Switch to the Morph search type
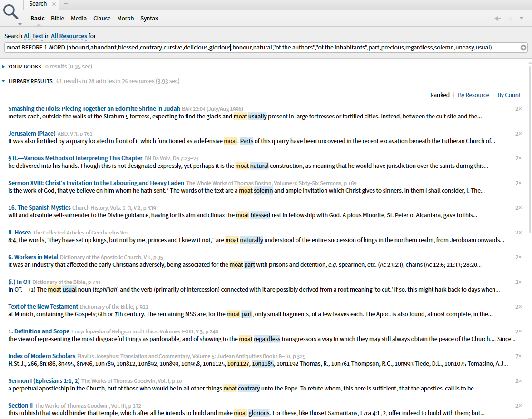The width and height of the screenshot is (532, 419). pos(126,18)
